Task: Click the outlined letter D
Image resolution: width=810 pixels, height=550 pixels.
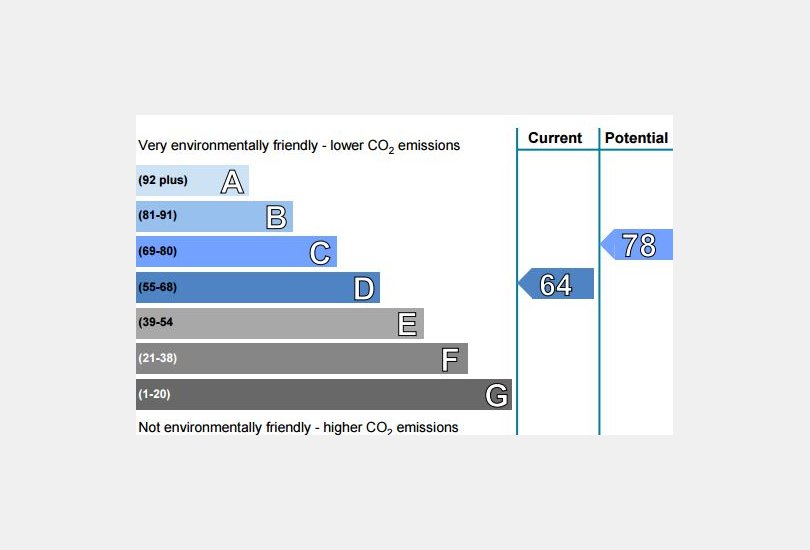Action: [x=364, y=289]
